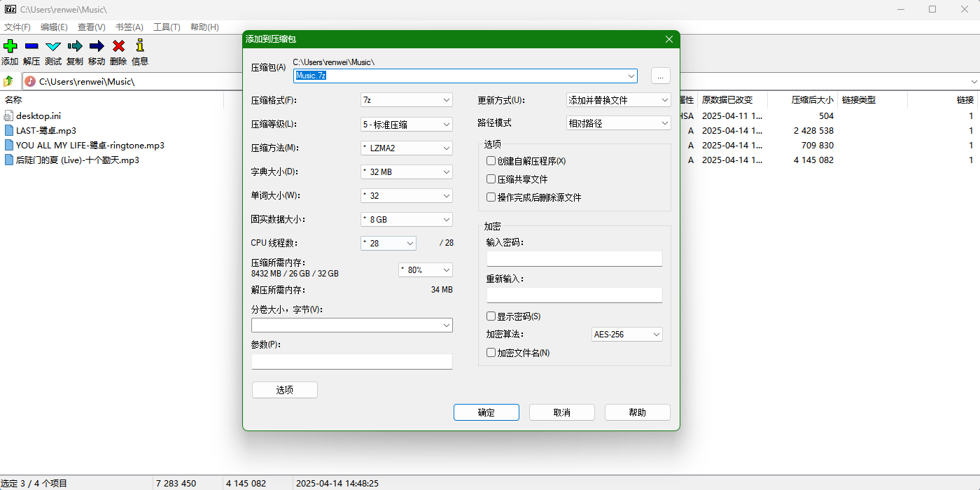
Task: Change the memory usage 80% selector
Action: [x=425, y=269]
